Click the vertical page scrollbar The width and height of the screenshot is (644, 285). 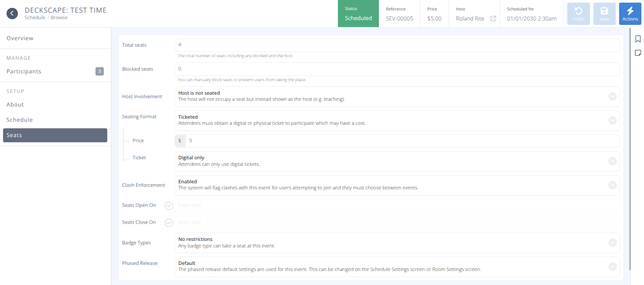tap(630, 148)
